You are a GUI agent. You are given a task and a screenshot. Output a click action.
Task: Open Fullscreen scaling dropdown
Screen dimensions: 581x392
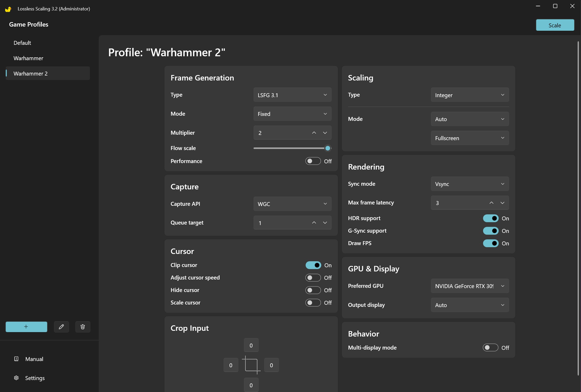[470, 138]
